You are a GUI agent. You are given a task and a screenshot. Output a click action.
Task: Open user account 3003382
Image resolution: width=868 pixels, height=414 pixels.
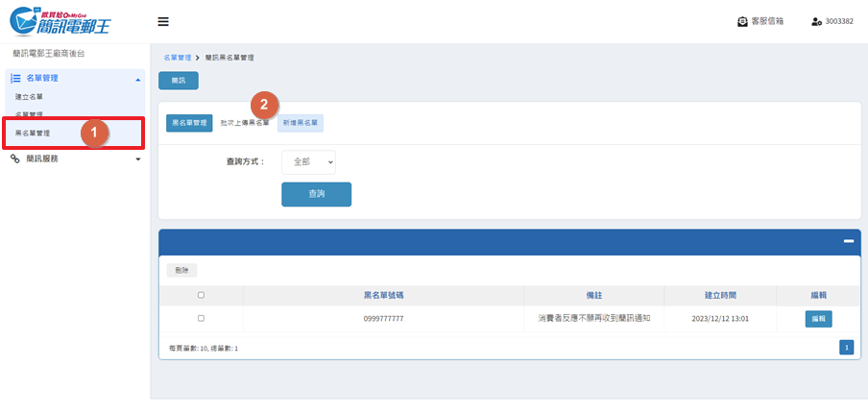click(832, 22)
